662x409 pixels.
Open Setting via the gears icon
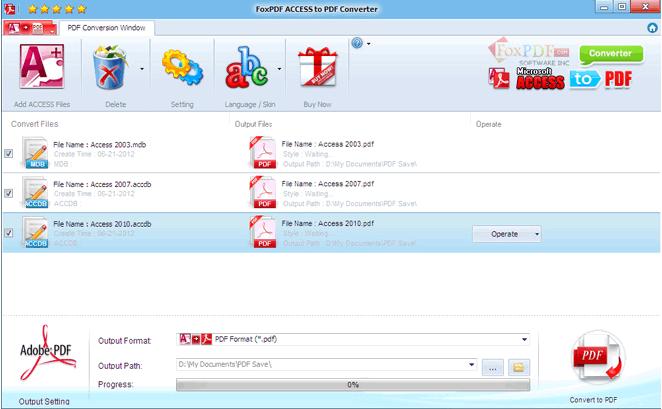click(x=182, y=67)
